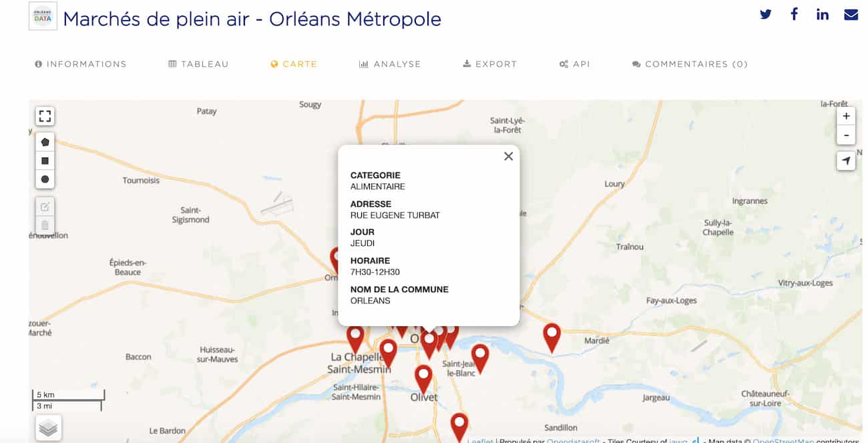
Task: Toggle fullscreen map view
Action: coord(45,116)
